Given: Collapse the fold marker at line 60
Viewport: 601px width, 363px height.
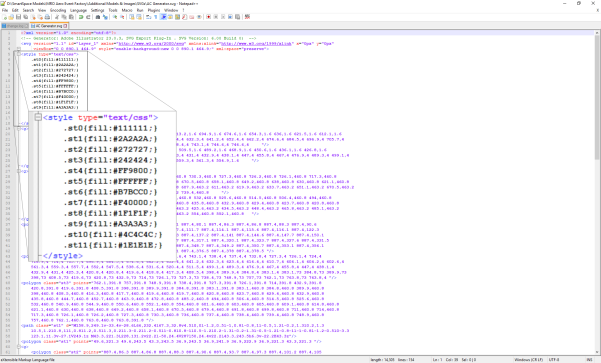Looking at the screenshot, I should pyautogui.click(x=19, y=347).
